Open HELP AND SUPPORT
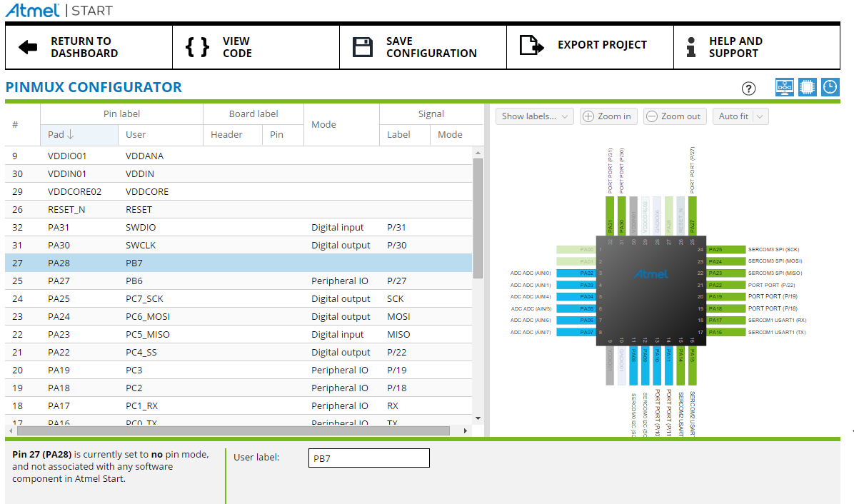Screen dimensions: 854x504 point(757,47)
